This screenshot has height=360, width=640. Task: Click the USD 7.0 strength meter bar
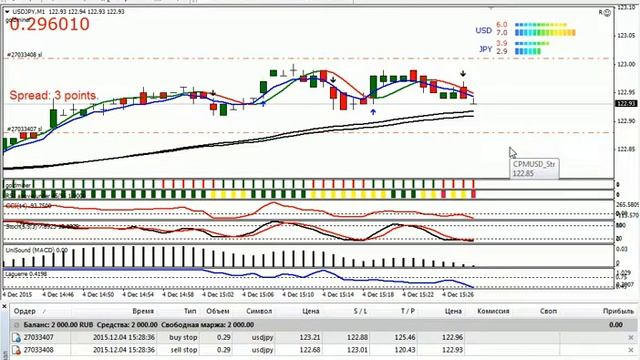[545, 33]
